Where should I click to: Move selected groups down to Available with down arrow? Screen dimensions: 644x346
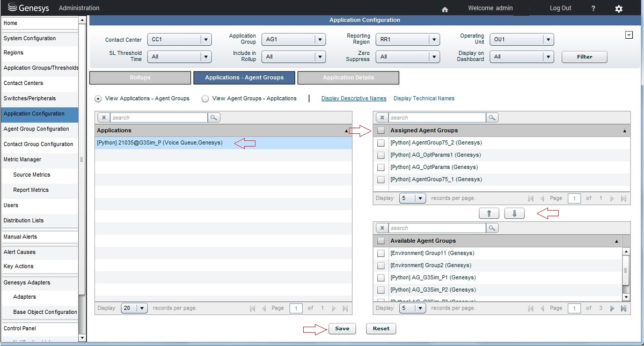pyautogui.click(x=515, y=213)
